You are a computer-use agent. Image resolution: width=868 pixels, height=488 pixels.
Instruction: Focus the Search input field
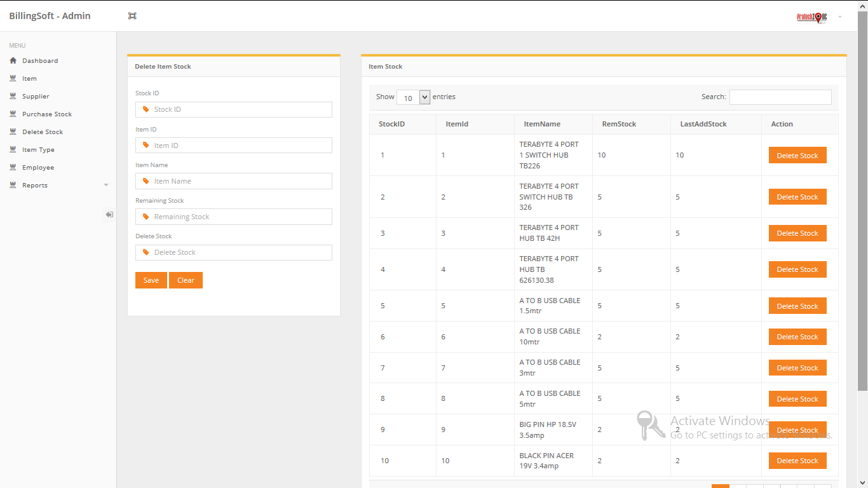[x=780, y=97]
